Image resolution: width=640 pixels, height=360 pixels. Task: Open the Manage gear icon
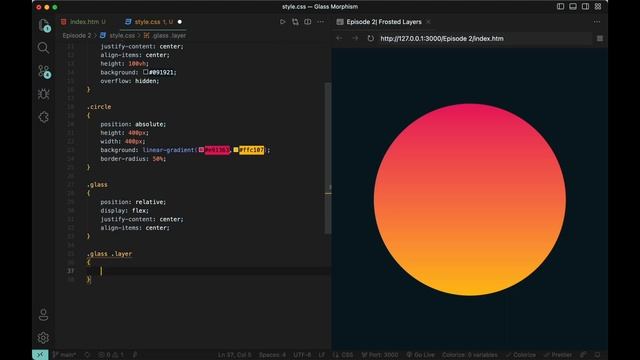(x=43, y=338)
